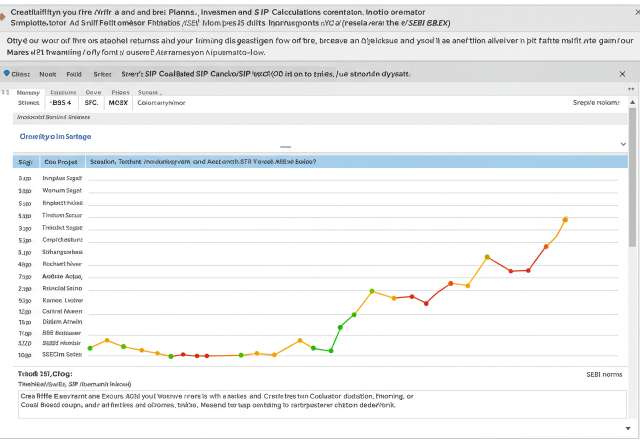Select the 'Con Projet' column header

(60, 161)
